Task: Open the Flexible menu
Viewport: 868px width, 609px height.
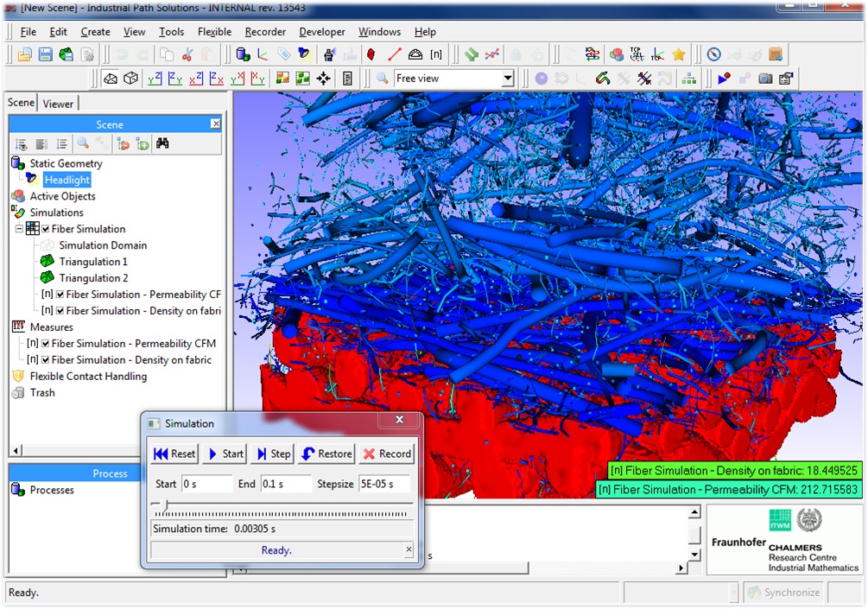Action: [x=213, y=31]
